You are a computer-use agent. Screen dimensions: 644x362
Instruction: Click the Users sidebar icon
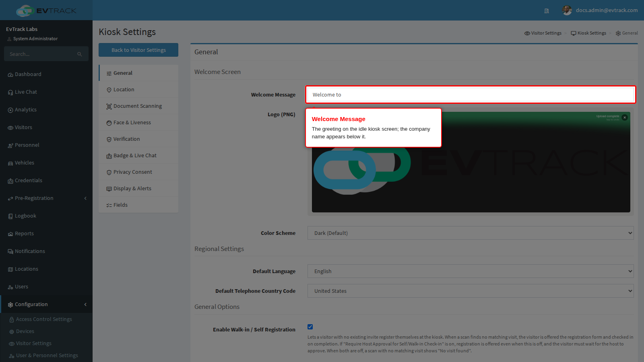pos(10,287)
